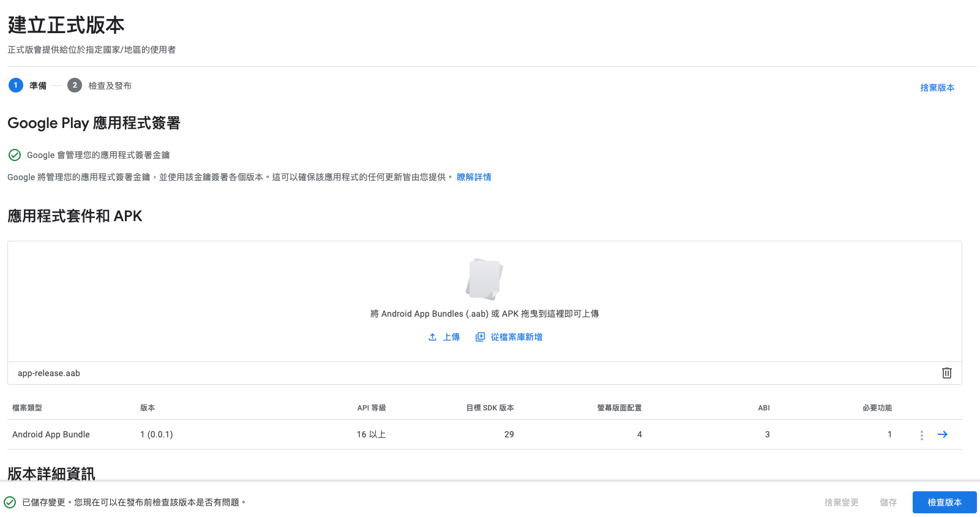The height and width of the screenshot is (517, 980).
Task: Open bundle details with the blue arrow
Action: coord(943,434)
